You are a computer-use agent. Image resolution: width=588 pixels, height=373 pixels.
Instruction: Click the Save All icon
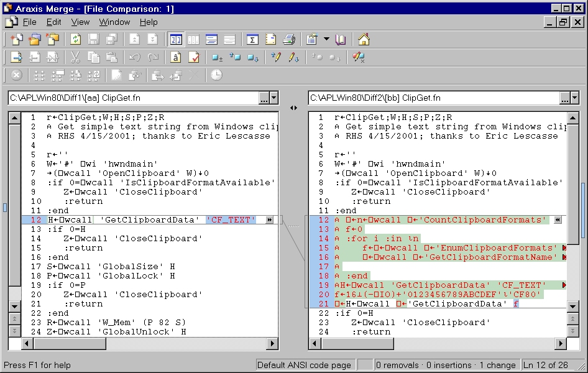coord(111,39)
